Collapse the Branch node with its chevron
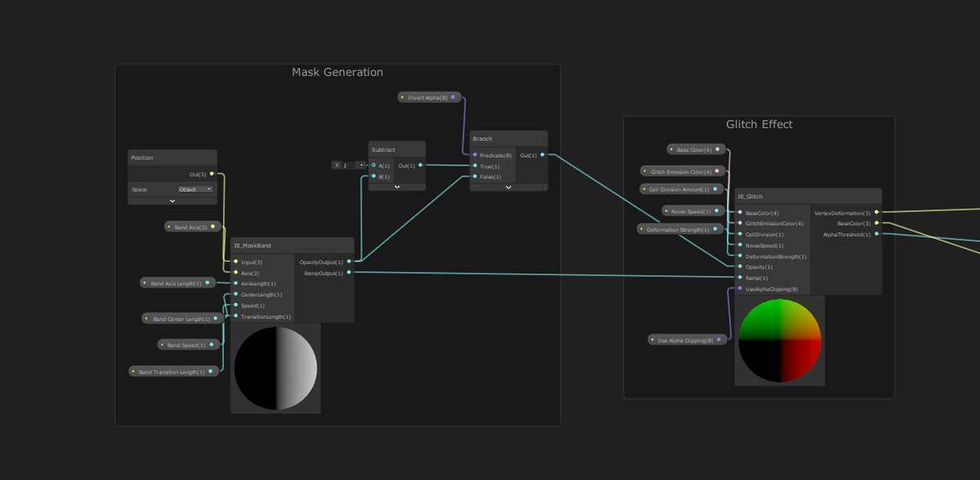Screen dimensions: 980x480 pyautogui.click(x=508, y=186)
